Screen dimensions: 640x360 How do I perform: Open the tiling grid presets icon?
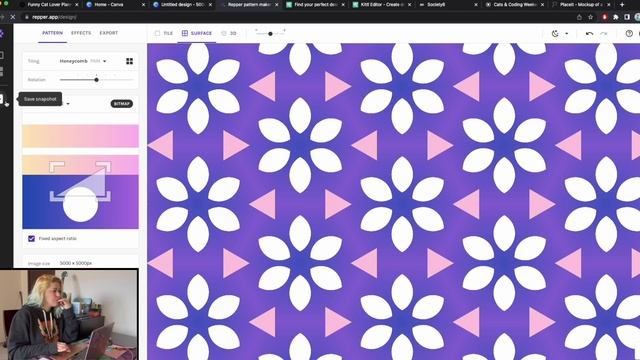point(129,61)
